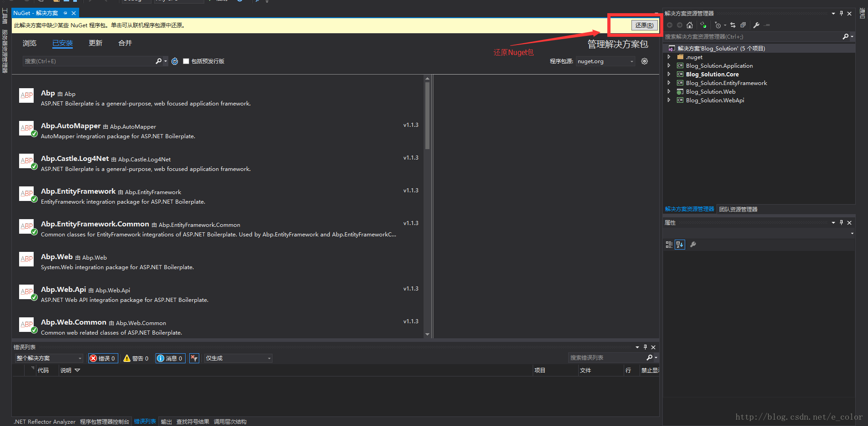Click the Abp.AutoMapper package icon
The height and width of the screenshot is (426, 868).
tap(27, 128)
